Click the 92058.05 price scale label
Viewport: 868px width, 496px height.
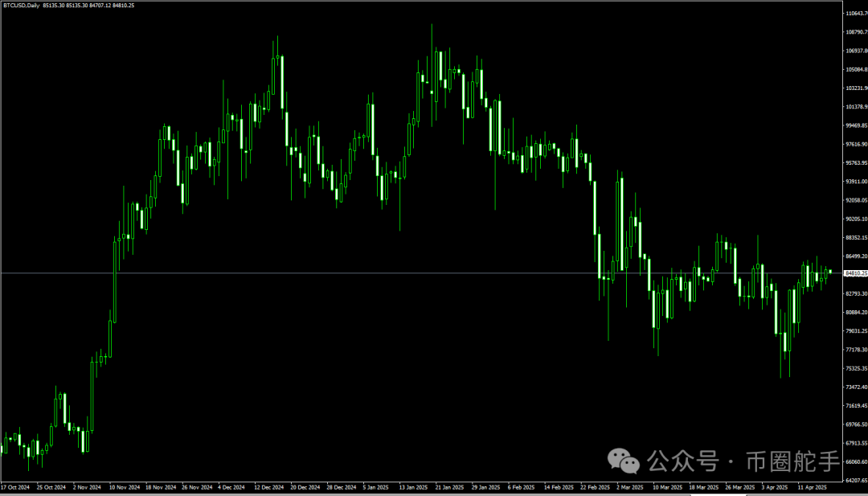(x=856, y=200)
